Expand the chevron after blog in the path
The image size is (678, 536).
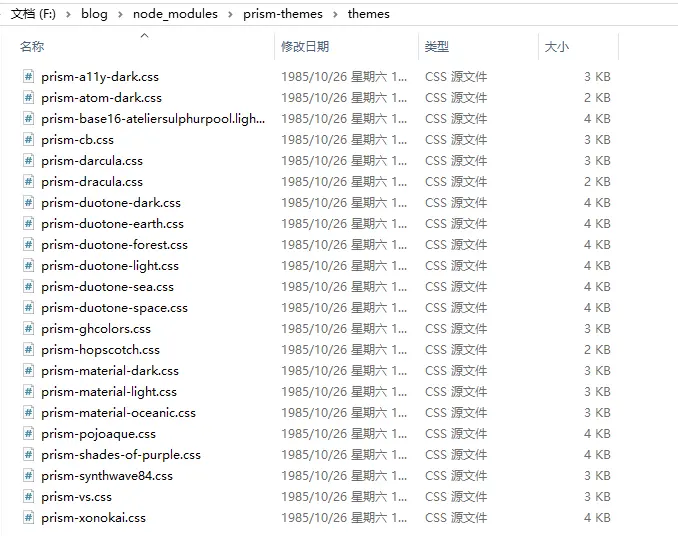120,14
